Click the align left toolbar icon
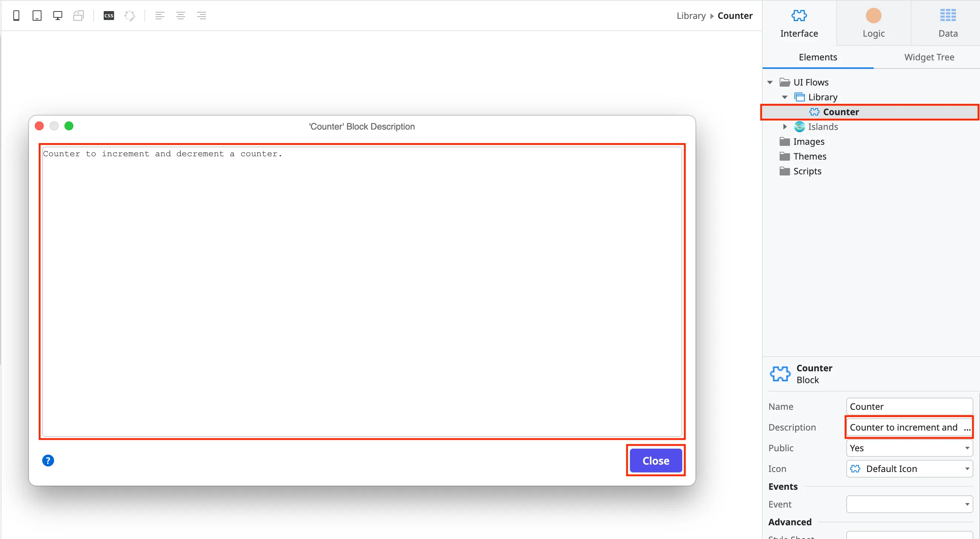The image size is (980, 539). click(160, 16)
